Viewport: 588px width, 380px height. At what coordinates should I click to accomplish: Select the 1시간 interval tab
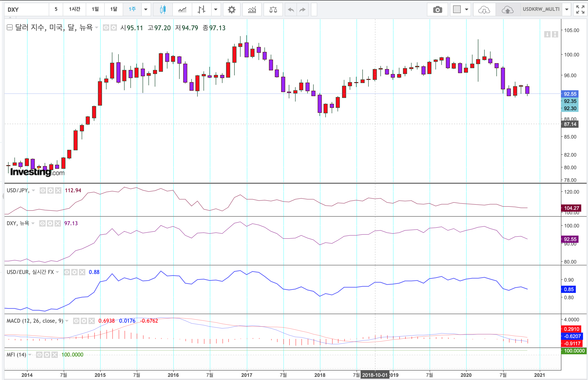click(x=74, y=9)
